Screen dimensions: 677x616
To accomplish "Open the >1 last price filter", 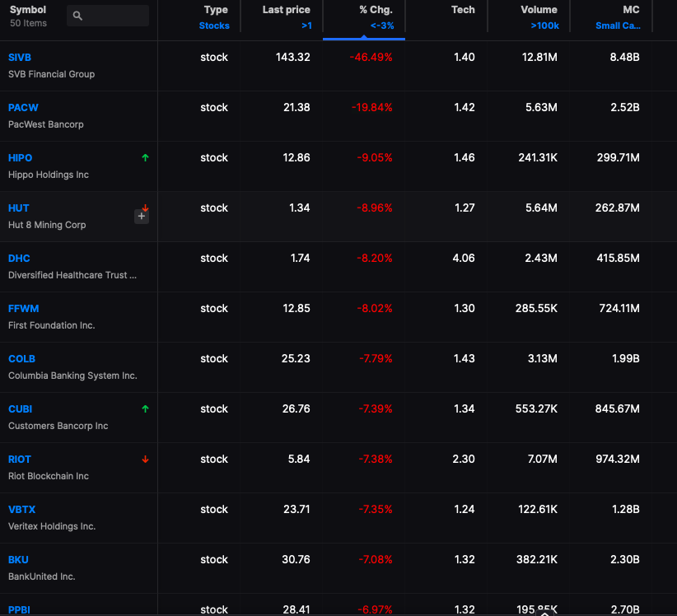I will (x=306, y=26).
